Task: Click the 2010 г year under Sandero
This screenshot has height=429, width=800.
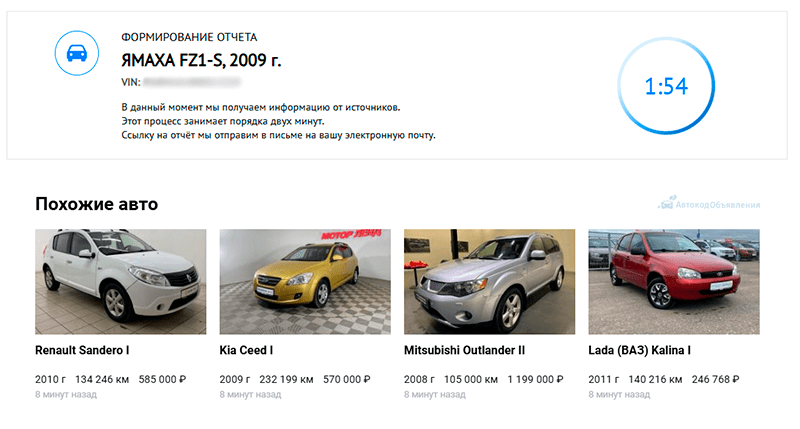Action: (x=51, y=380)
